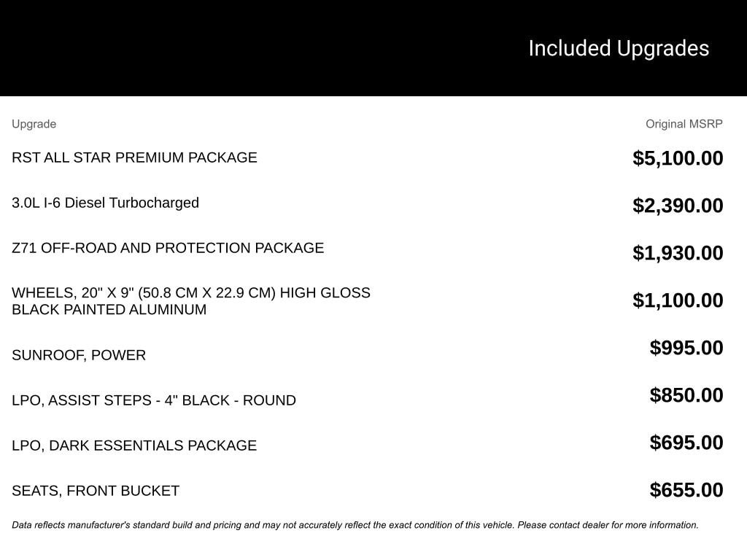Select RST ALL STAR PREMIUM PACKAGE row

[134, 157]
